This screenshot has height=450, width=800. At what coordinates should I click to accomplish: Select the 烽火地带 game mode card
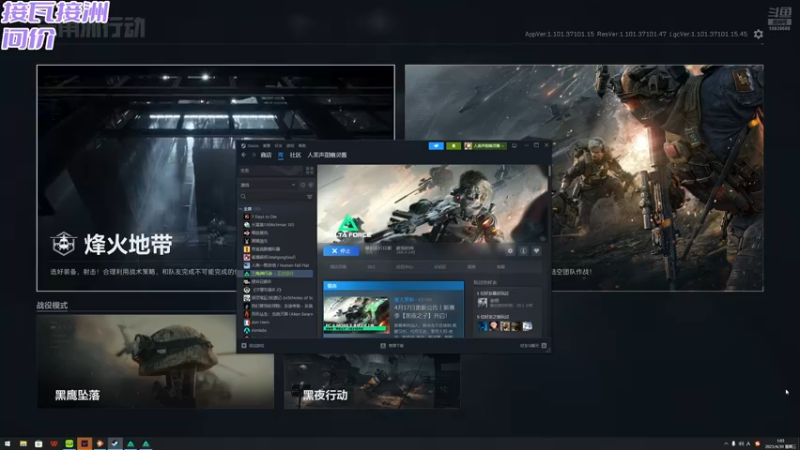pos(215,178)
